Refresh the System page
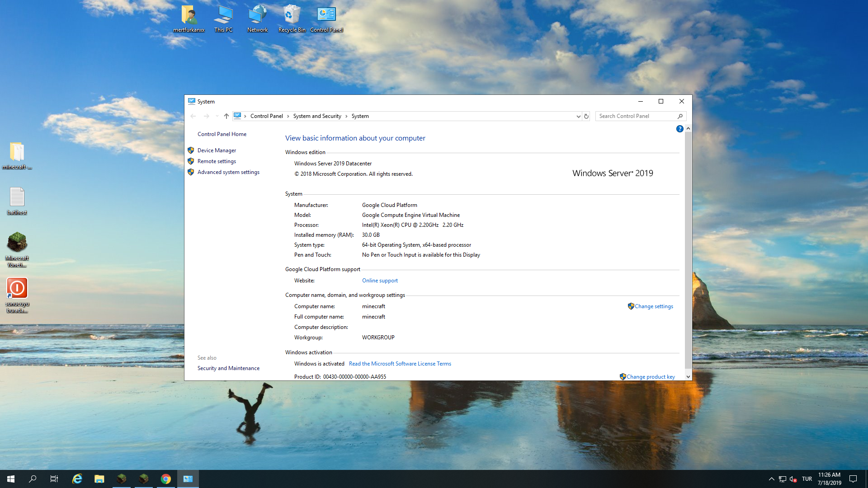Viewport: 868px width, 488px height. tap(586, 116)
